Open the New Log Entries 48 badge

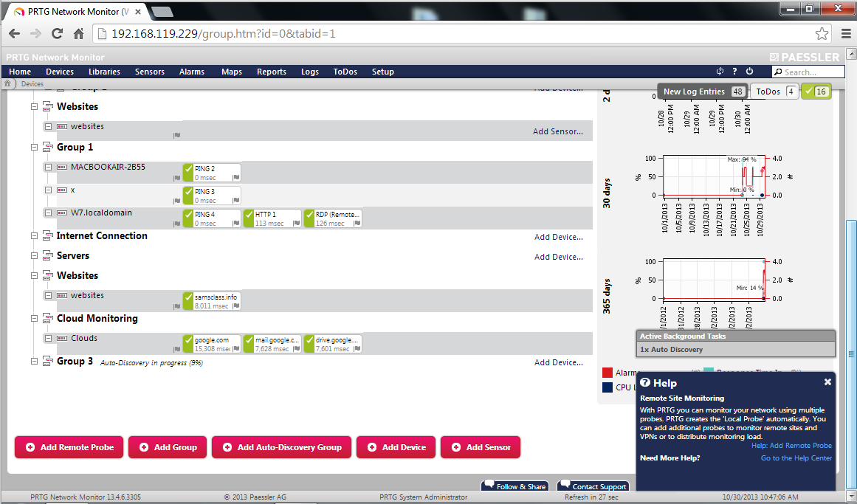coord(703,92)
